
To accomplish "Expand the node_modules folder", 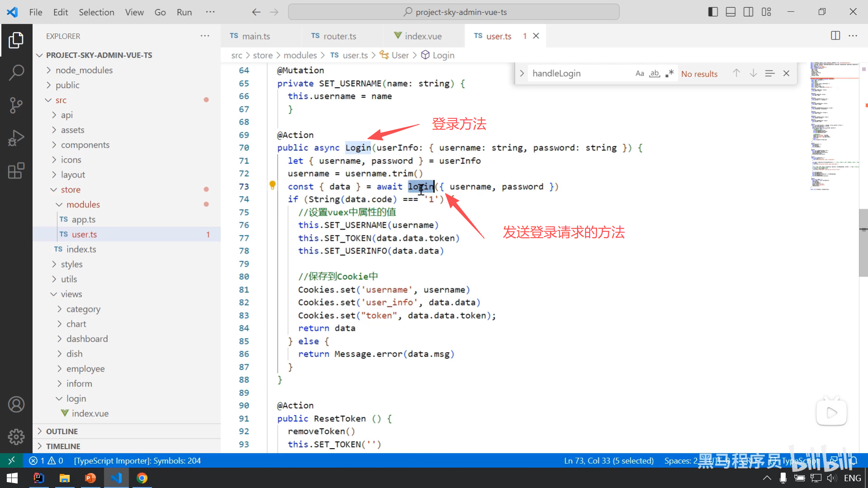I will click(x=84, y=70).
